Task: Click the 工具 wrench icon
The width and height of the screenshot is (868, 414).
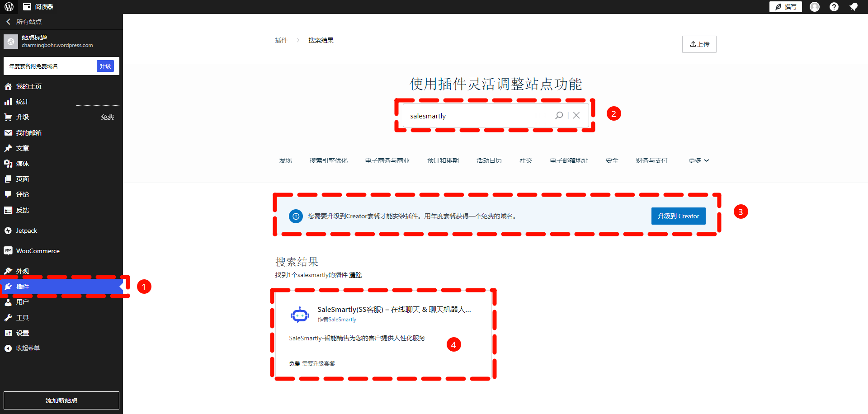Action: point(8,318)
